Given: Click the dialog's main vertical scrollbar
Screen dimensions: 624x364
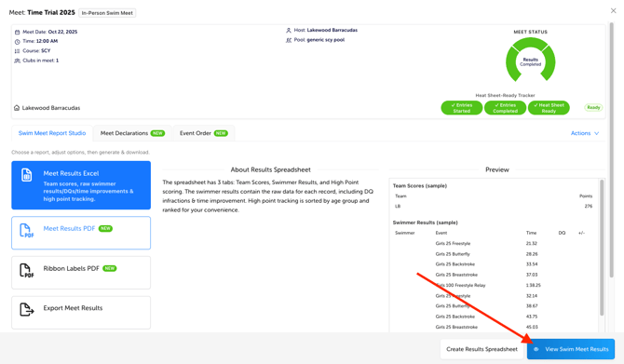Looking at the screenshot, I should (x=612, y=149).
